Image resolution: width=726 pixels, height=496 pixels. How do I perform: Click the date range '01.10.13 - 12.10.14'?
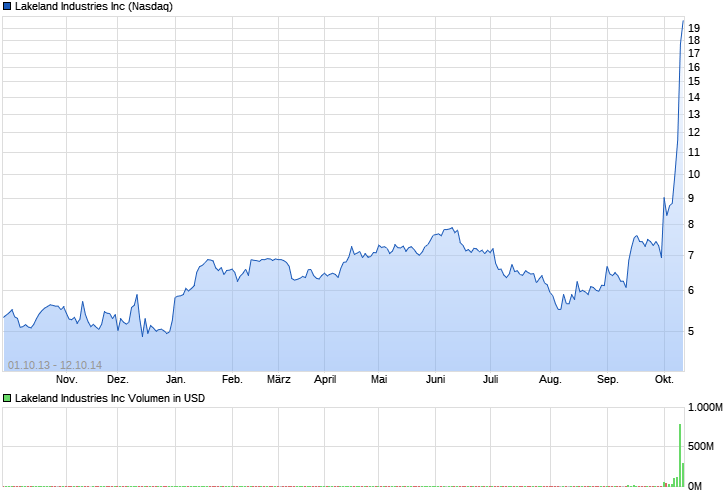click(55, 365)
